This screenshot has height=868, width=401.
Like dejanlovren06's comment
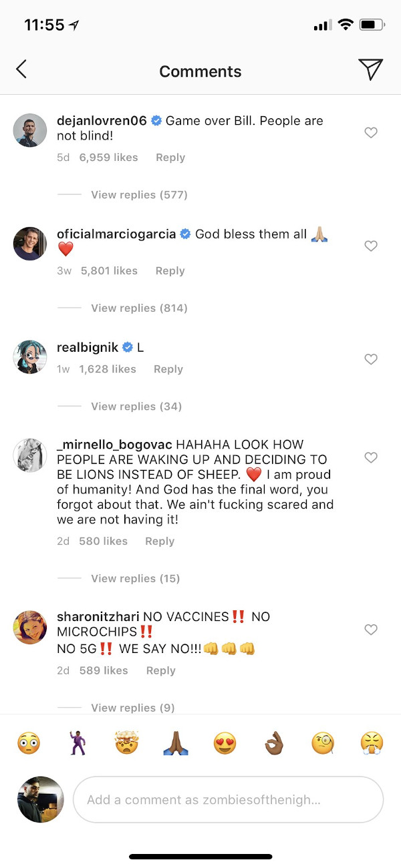pos(371,133)
